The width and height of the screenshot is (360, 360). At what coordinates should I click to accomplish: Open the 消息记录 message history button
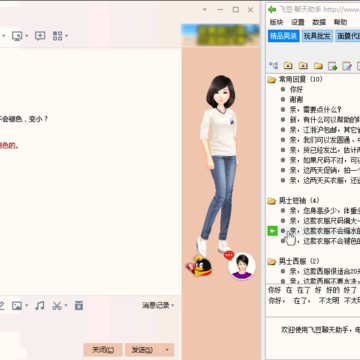(x=158, y=305)
